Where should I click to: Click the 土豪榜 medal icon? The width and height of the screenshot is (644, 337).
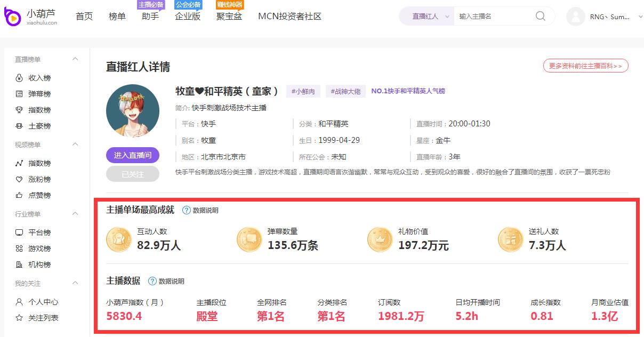pyautogui.click(x=19, y=126)
